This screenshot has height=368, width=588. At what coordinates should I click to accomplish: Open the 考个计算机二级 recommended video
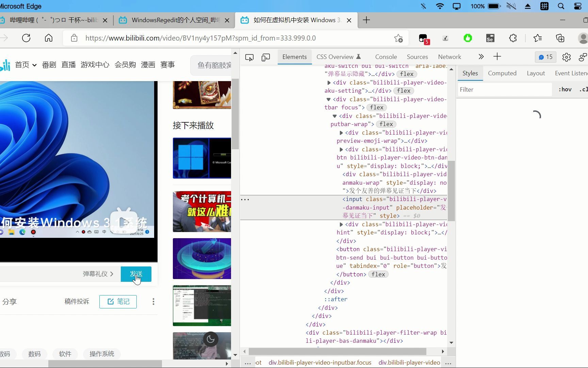pyautogui.click(x=202, y=212)
